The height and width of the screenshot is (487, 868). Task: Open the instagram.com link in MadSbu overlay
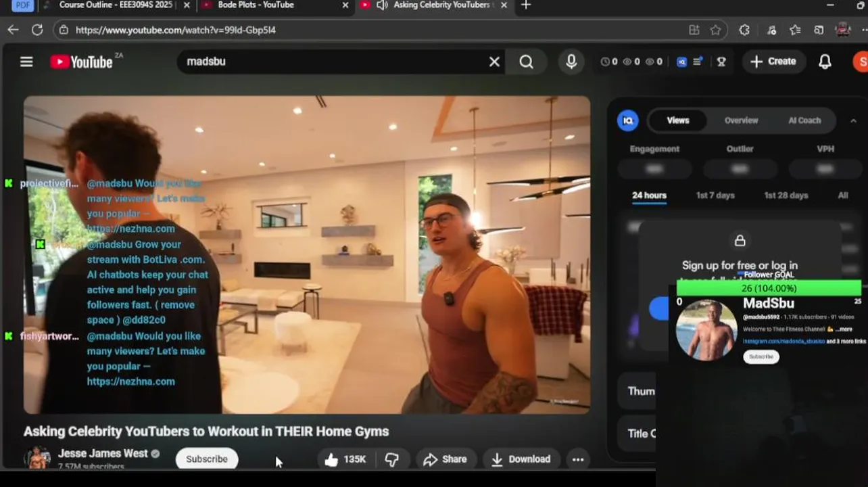coord(783,342)
